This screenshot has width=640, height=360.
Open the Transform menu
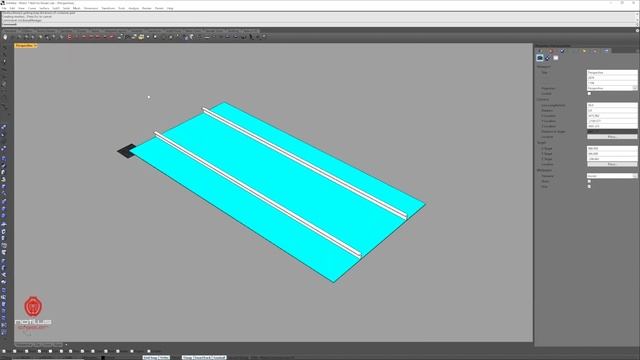coord(108,8)
